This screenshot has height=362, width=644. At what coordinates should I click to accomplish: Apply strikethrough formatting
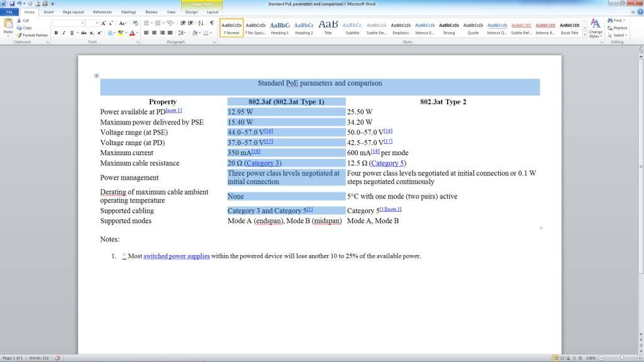(84, 33)
